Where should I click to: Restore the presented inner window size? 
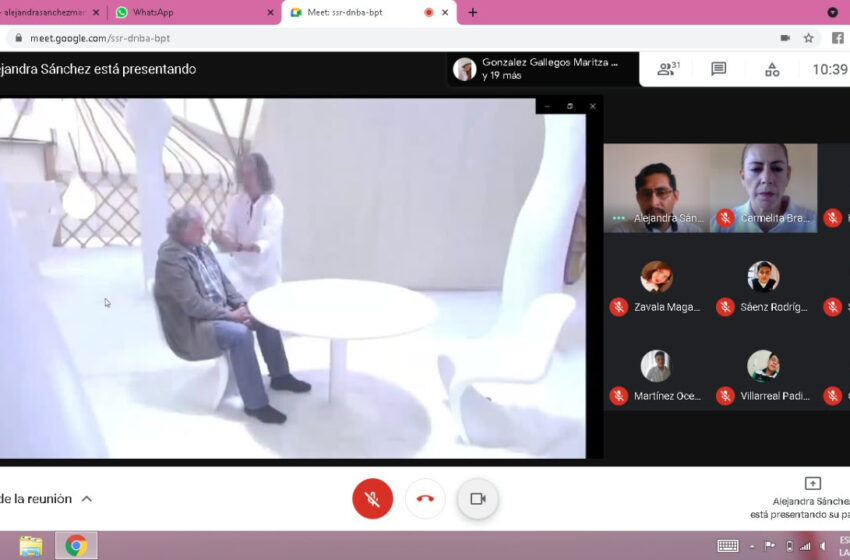tap(570, 106)
